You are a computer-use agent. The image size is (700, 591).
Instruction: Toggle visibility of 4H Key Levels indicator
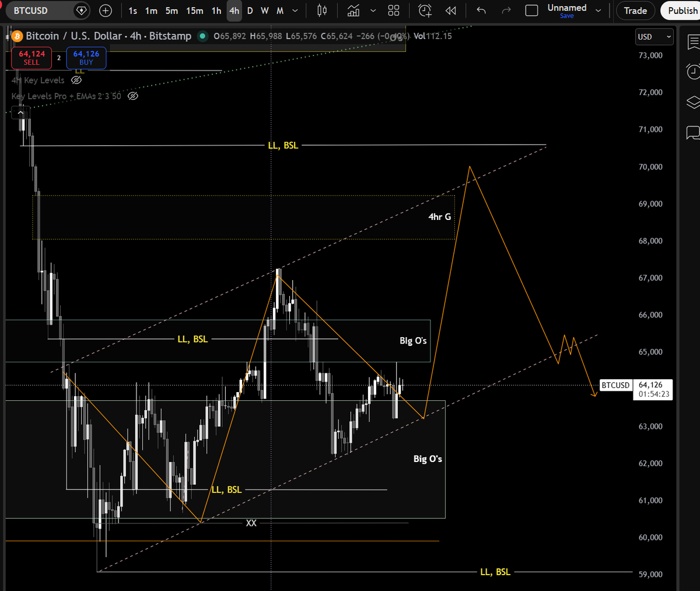coord(76,80)
